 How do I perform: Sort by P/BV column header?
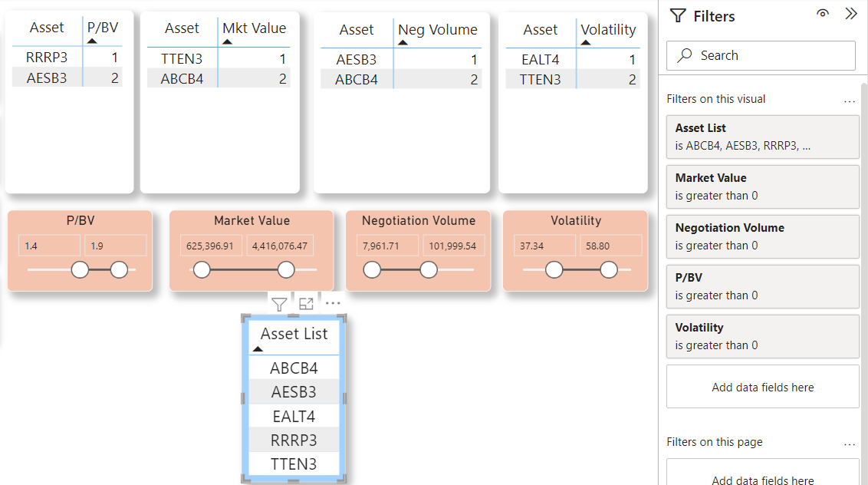103,28
